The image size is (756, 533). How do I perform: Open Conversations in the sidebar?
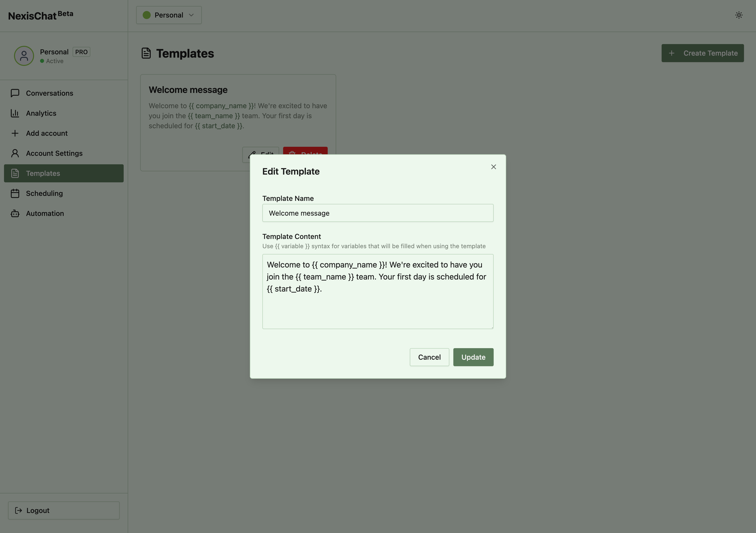(64, 93)
